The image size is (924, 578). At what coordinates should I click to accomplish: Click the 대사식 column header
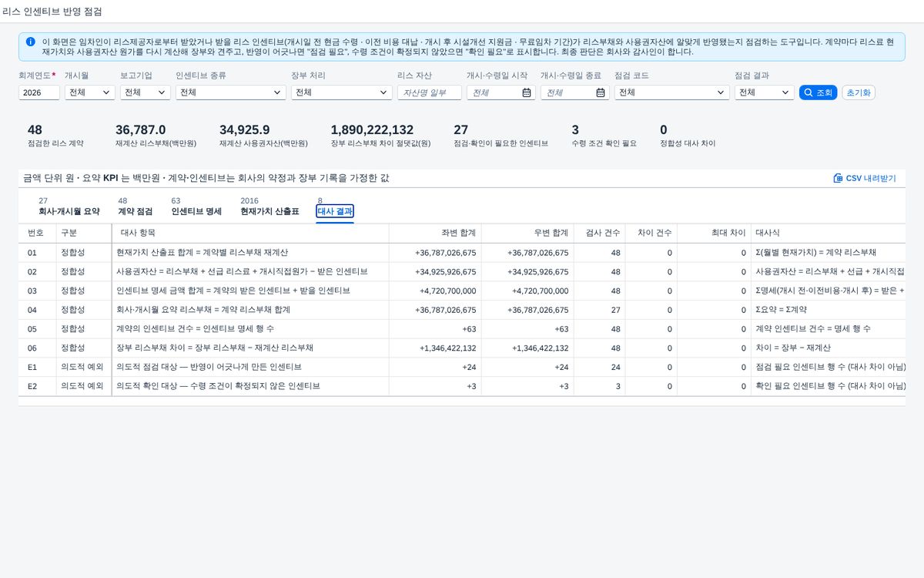coord(828,233)
